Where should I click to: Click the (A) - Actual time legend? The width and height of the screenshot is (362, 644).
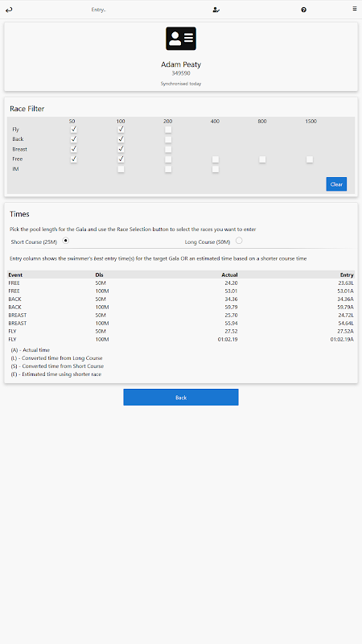point(31,350)
